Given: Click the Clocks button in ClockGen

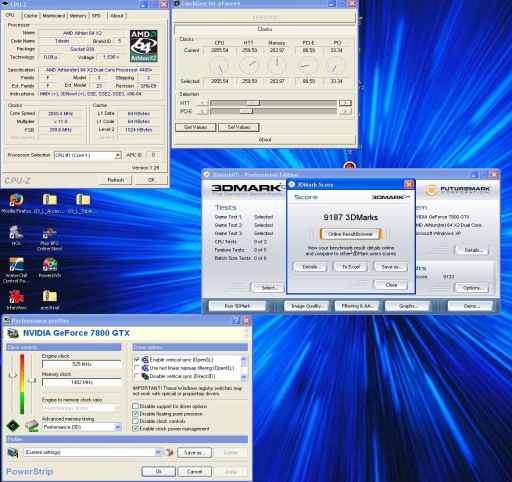Looking at the screenshot, I should coord(265,29).
